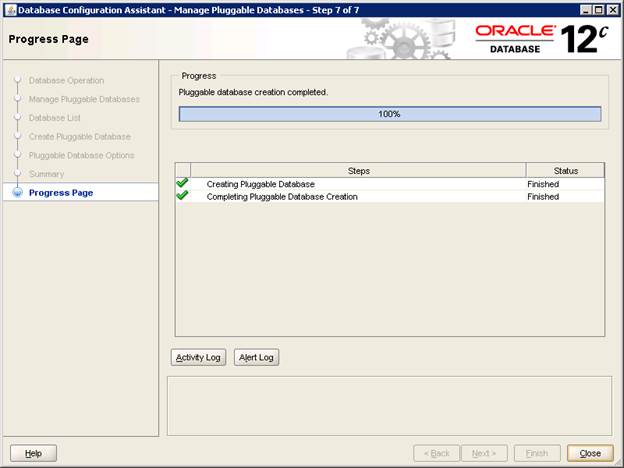Screen dimensions: 624x468
Task: Open the Alert Log
Action: [x=256, y=357]
